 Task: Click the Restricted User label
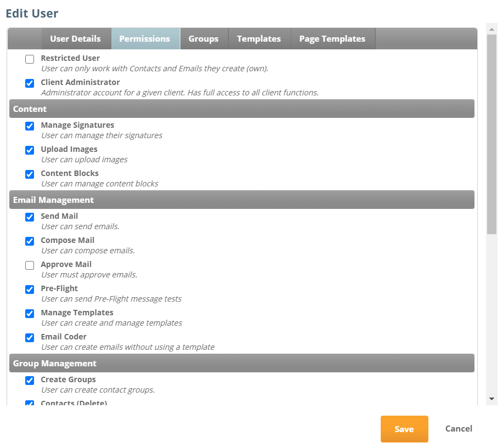pos(70,58)
